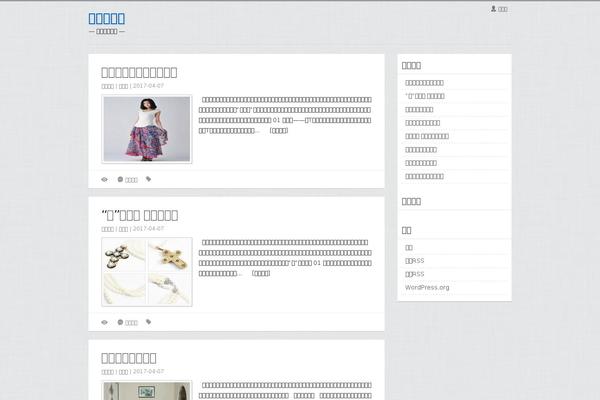Click the date 2017-04-07 under the third post title

click(x=148, y=371)
